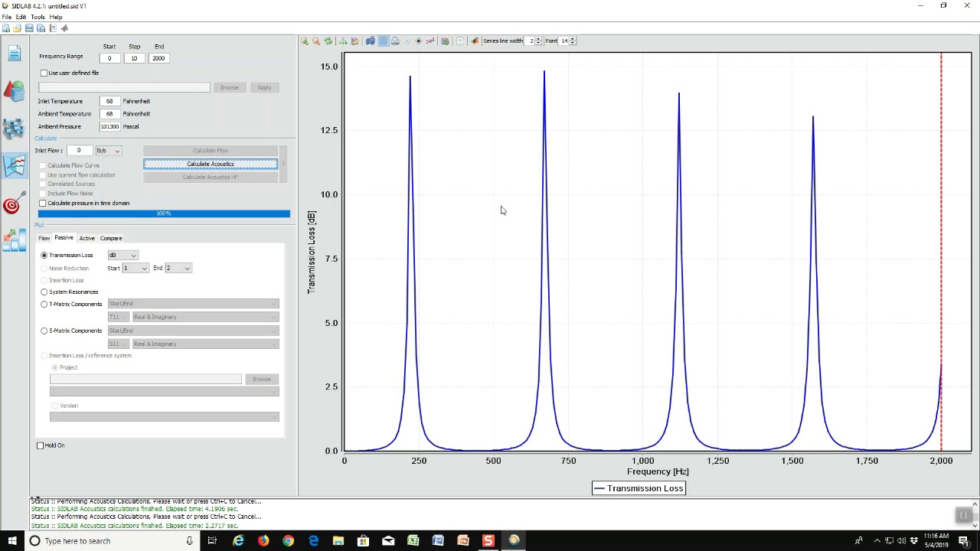
Task: Click the zoom in icon on plot toolbar
Action: point(305,41)
